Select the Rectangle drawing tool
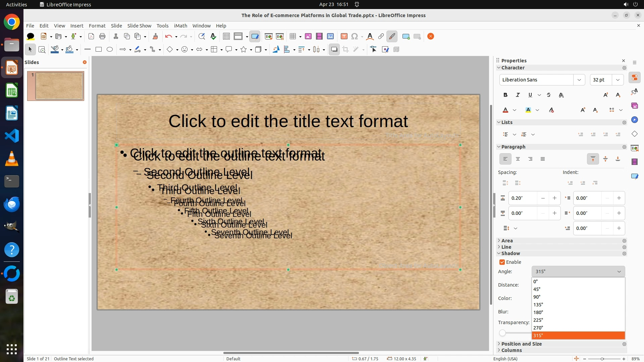The height and width of the screenshot is (362, 644). tap(99, 50)
